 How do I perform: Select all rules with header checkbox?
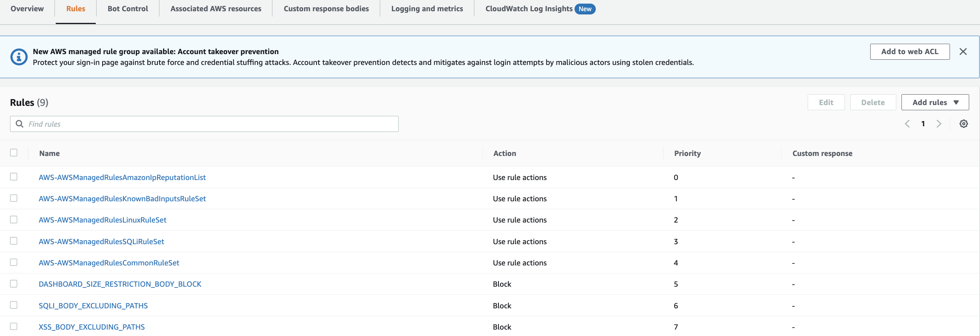pyautogui.click(x=14, y=153)
